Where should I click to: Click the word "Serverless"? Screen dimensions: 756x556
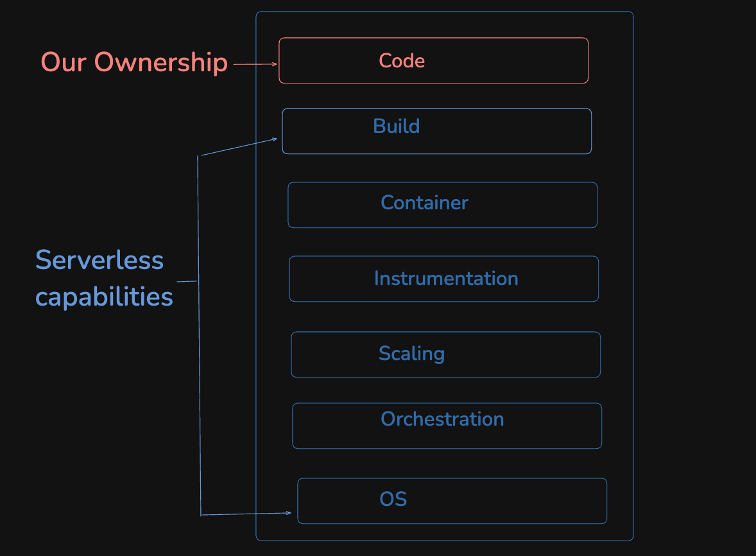(x=99, y=260)
